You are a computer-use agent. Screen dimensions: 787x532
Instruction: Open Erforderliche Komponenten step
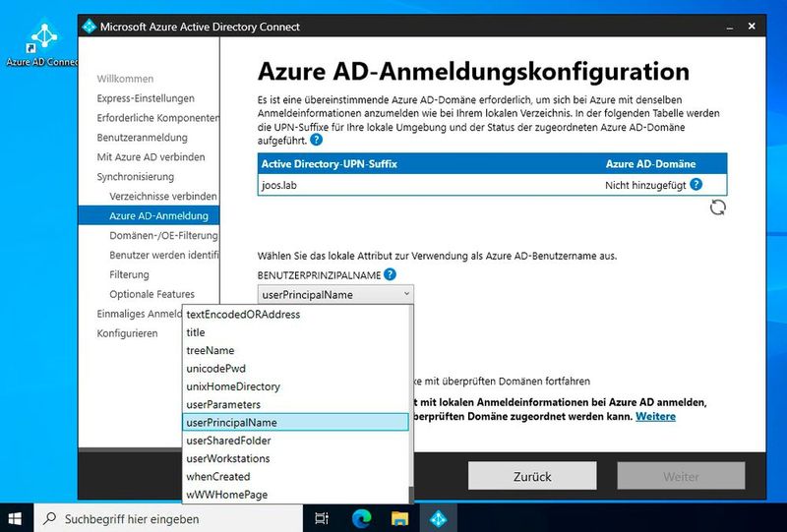157,118
